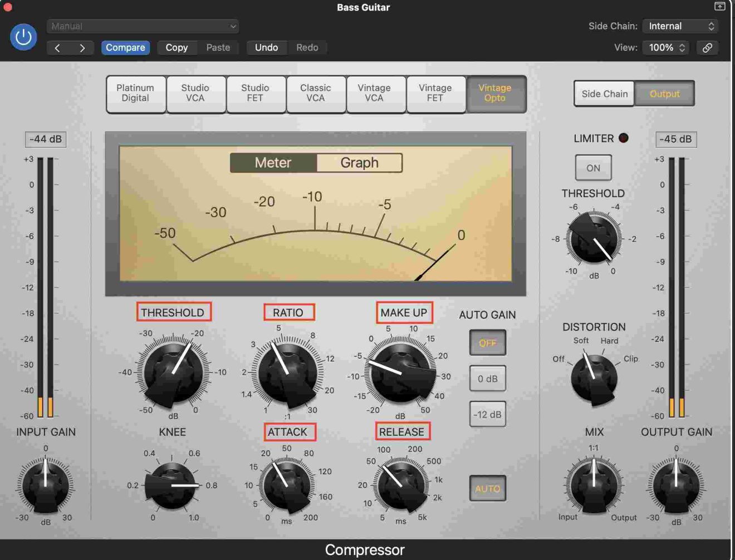This screenshot has width=735, height=560.
Task: Select the Studio VCA circuit type
Action: tap(195, 94)
